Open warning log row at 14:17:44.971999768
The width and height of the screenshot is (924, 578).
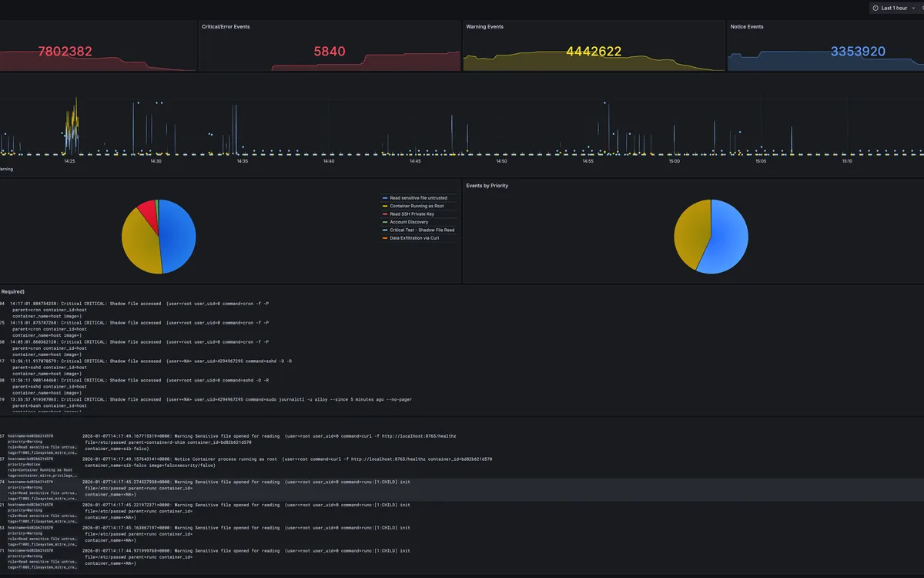[x=462, y=560]
